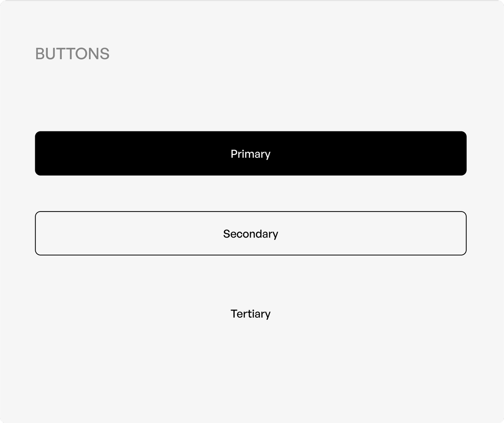Click the Tertiary text button
Image resolution: width=504 pixels, height=423 pixels.
(250, 313)
